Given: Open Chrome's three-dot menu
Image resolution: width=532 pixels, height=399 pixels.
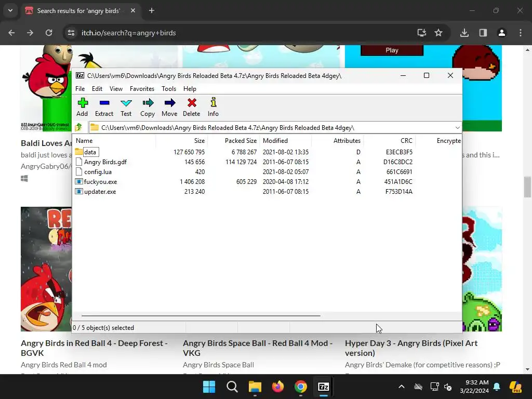Looking at the screenshot, I should point(521,33).
